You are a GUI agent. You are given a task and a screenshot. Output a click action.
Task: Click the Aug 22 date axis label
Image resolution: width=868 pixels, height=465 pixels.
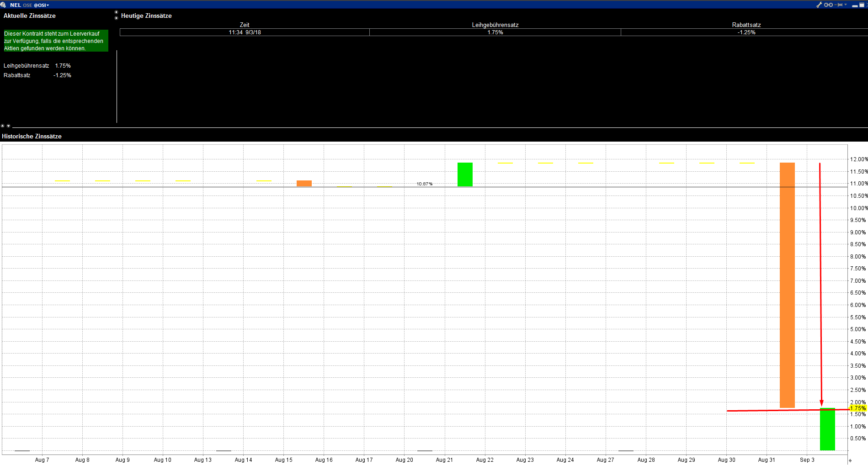tap(485, 460)
